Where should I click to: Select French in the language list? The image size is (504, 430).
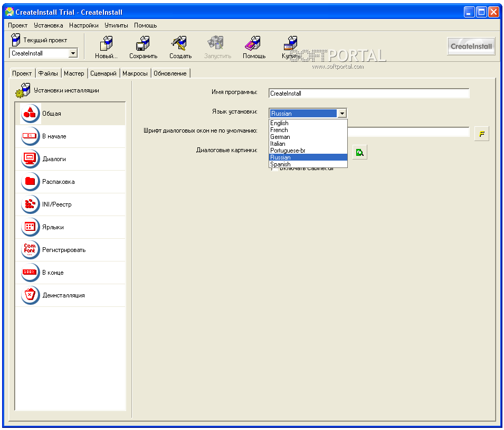[x=308, y=130]
